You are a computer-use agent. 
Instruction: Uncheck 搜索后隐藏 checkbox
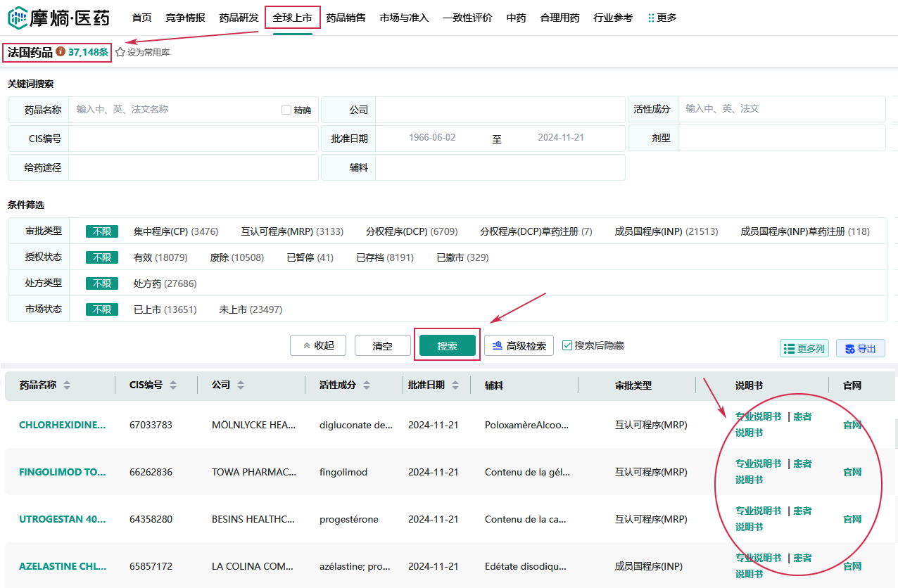click(x=567, y=345)
